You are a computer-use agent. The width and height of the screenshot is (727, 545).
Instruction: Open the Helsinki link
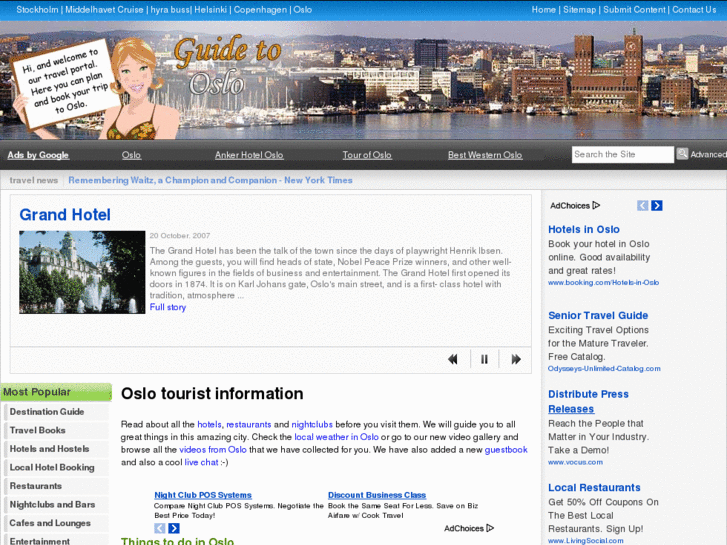(x=210, y=10)
